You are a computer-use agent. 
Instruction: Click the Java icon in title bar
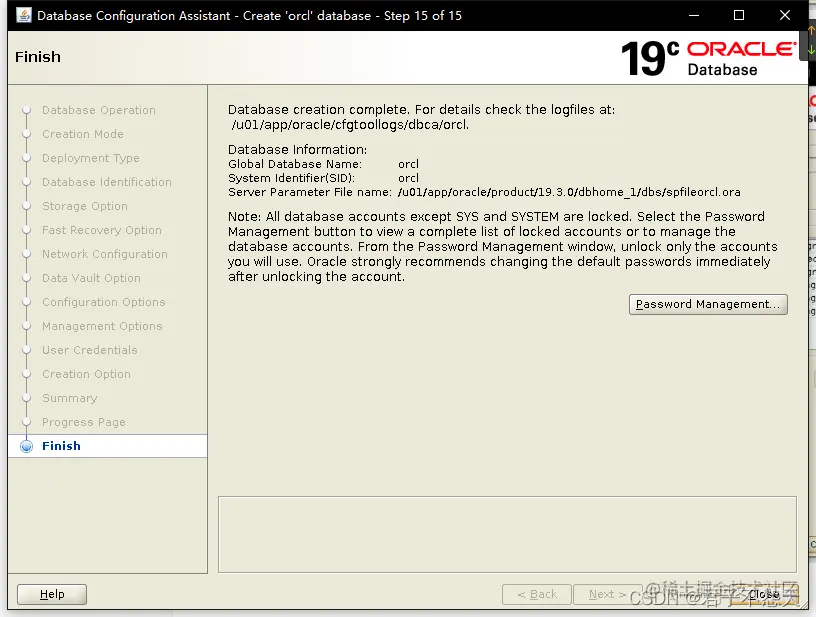tap(23, 15)
